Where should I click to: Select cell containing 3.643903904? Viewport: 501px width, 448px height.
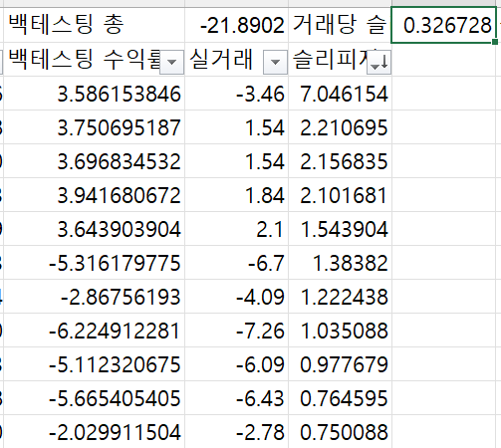pos(94,229)
